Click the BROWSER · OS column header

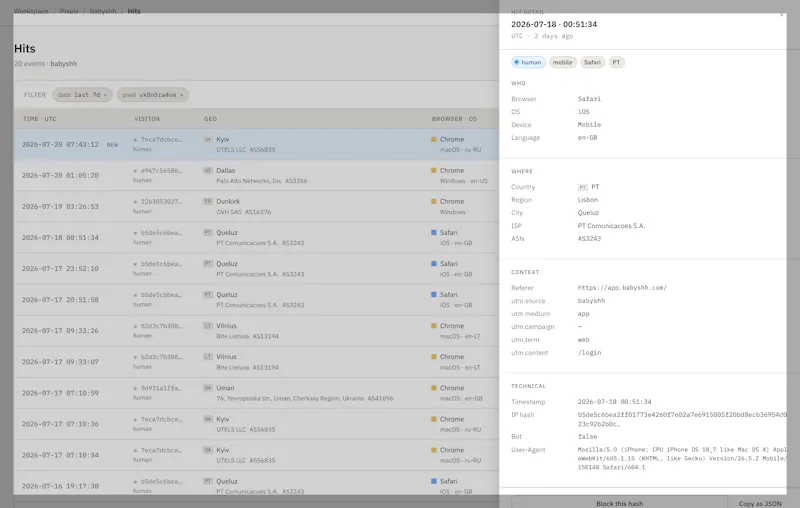coord(454,119)
